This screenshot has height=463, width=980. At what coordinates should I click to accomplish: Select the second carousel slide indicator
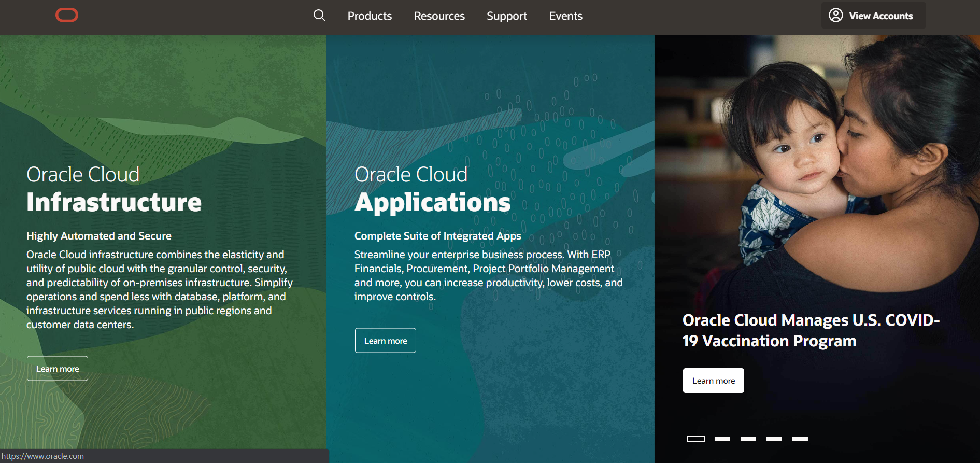click(x=722, y=439)
